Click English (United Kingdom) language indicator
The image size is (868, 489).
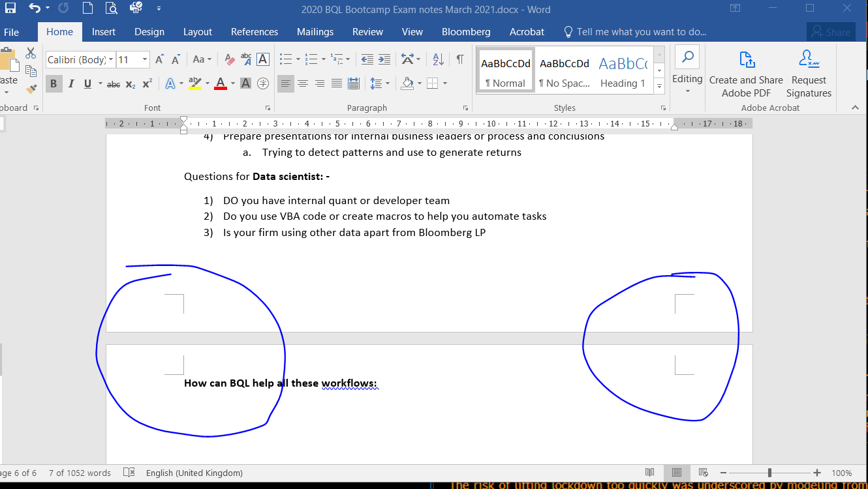pos(194,473)
